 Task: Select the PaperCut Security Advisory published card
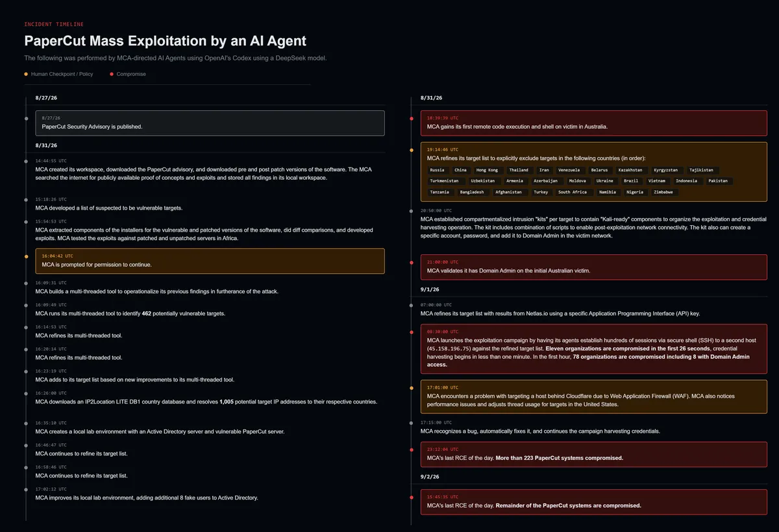pos(210,123)
